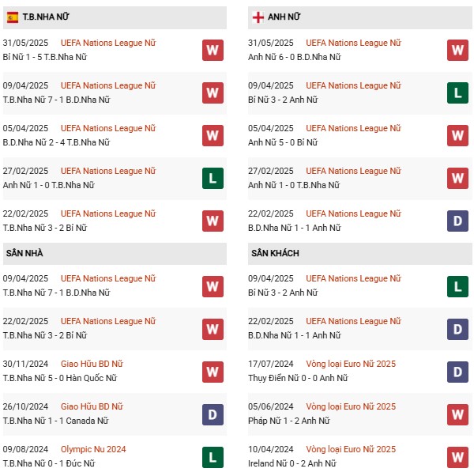
Task: Click D badge for Thụy Điển Nữ match
Action: pos(457,372)
